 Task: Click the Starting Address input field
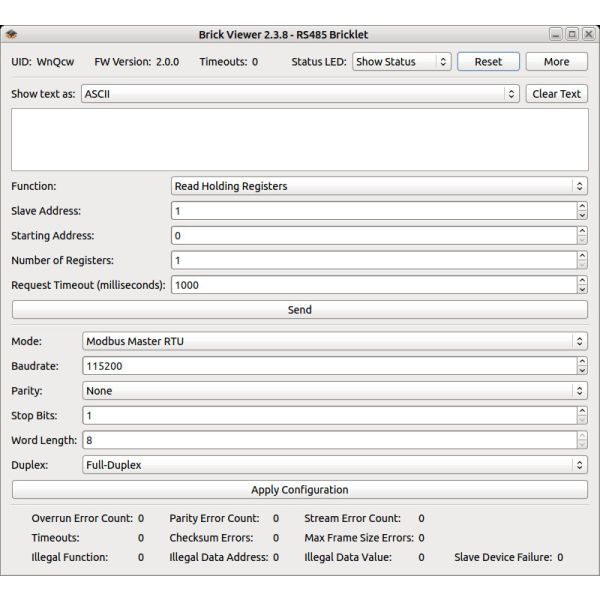click(x=374, y=236)
